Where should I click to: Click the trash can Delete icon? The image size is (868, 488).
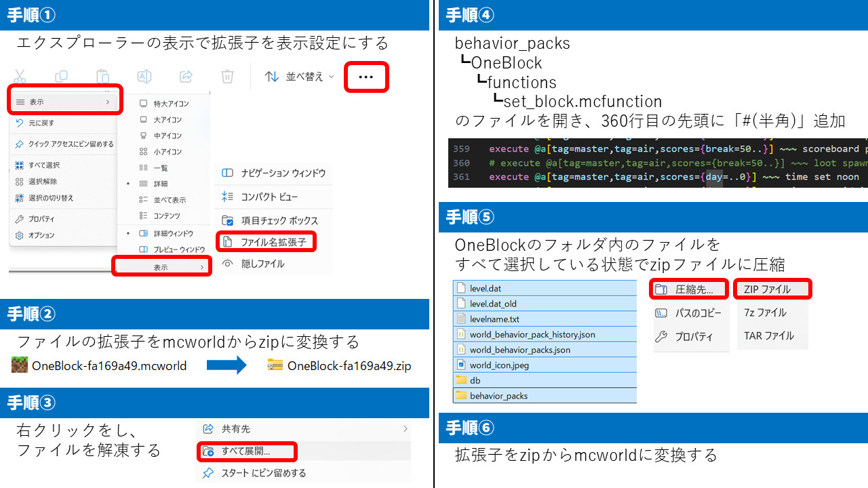pyautogui.click(x=228, y=77)
